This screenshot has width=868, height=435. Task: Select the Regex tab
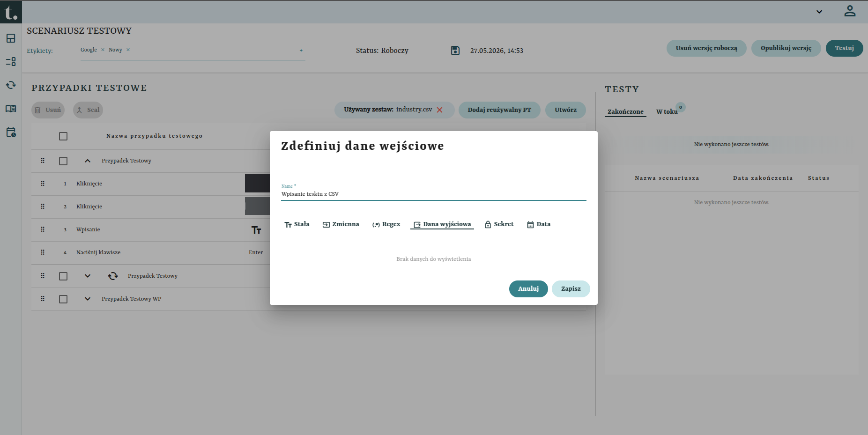386,224
